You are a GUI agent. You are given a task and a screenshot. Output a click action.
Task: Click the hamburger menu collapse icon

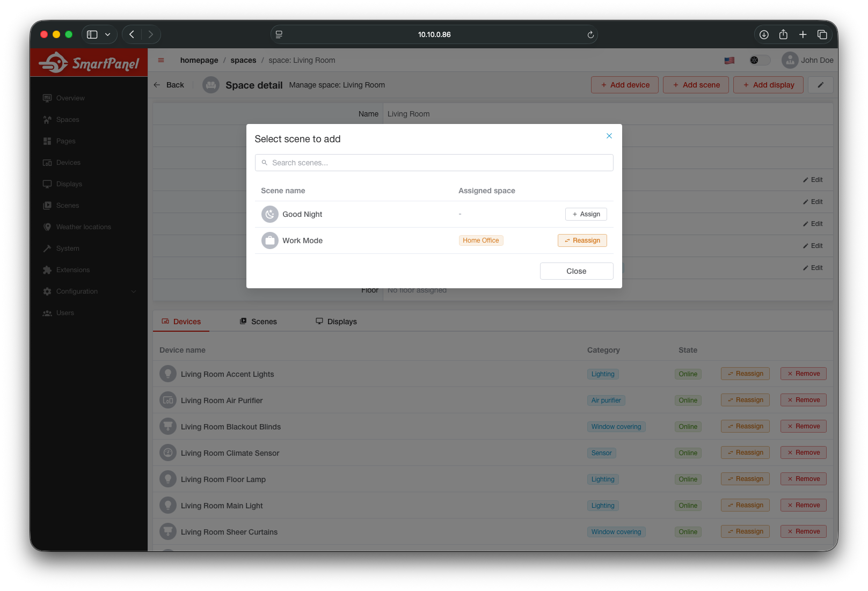161,60
